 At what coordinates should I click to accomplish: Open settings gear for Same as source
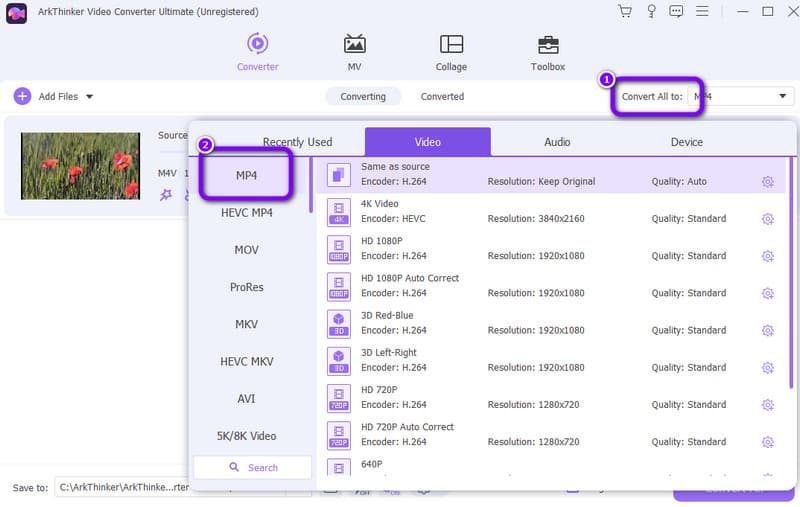click(767, 182)
